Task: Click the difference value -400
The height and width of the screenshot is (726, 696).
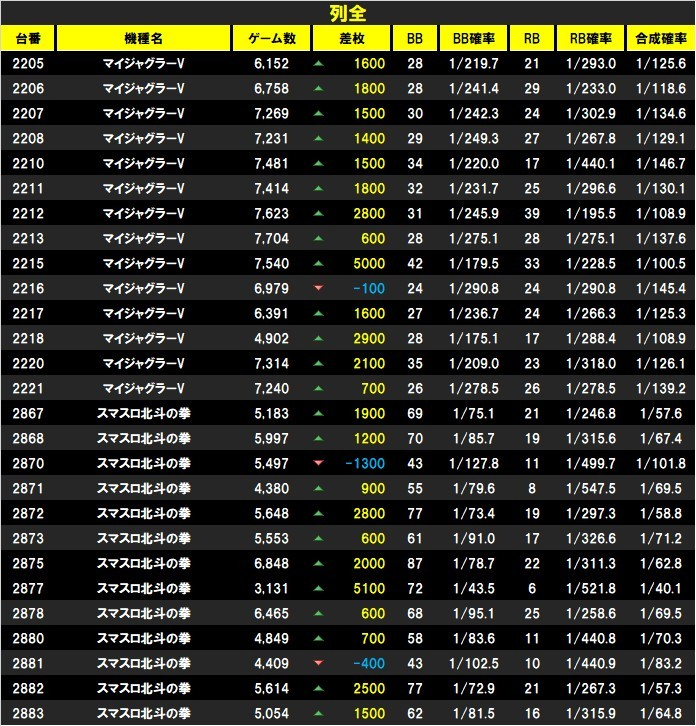Action: (x=369, y=663)
